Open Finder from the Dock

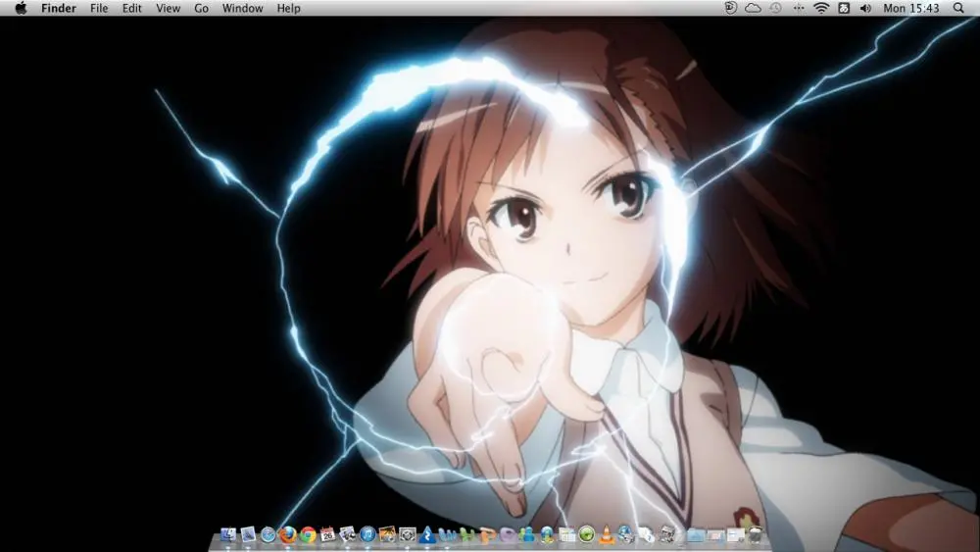pyautogui.click(x=228, y=534)
